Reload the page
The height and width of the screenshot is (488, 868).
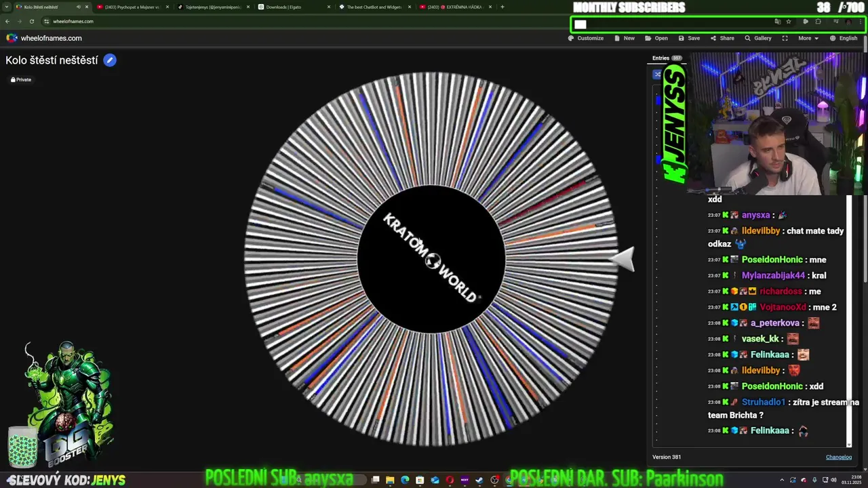coord(31,21)
